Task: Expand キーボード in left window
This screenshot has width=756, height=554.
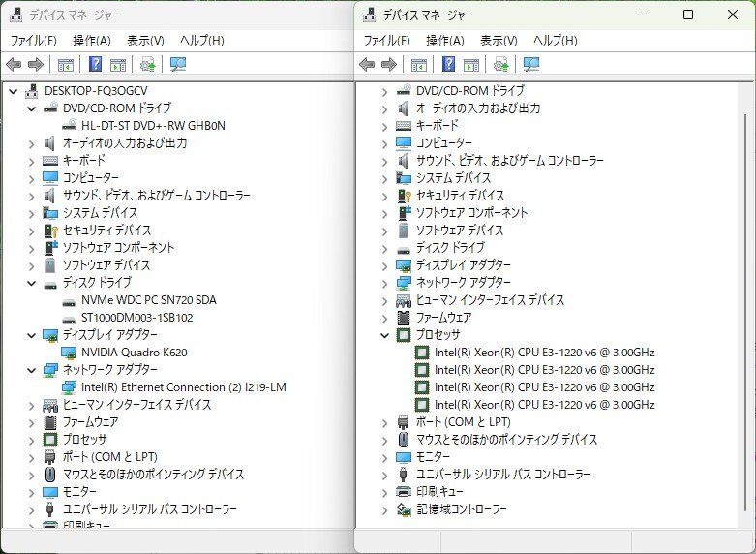Action: point(31,161)
